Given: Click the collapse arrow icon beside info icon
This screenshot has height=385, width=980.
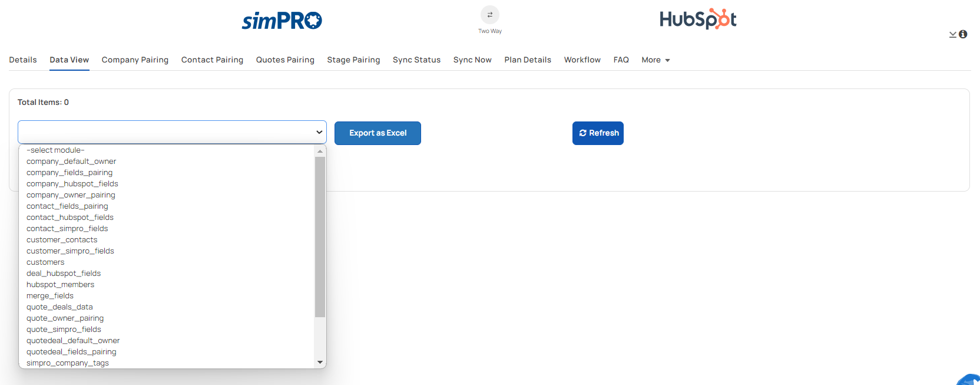Looking at the screenshot, I should pyautogui.click(x=953, y=35).
